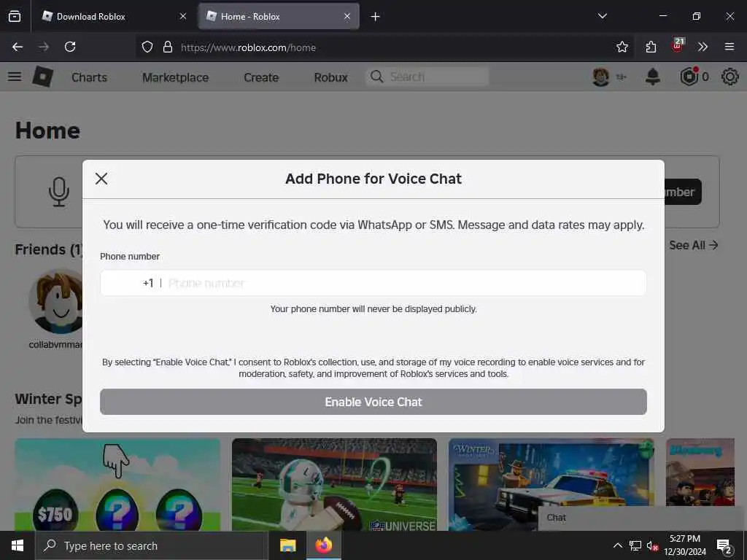Click the site security padlock icon
The width and height of the screenshot is (747, 560).
coord(168,47)
